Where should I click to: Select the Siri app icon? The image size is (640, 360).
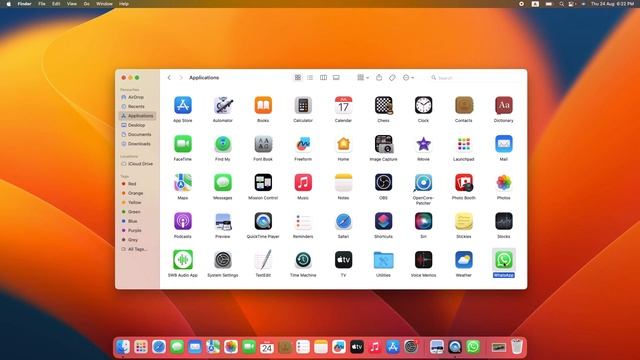(423, 221)
